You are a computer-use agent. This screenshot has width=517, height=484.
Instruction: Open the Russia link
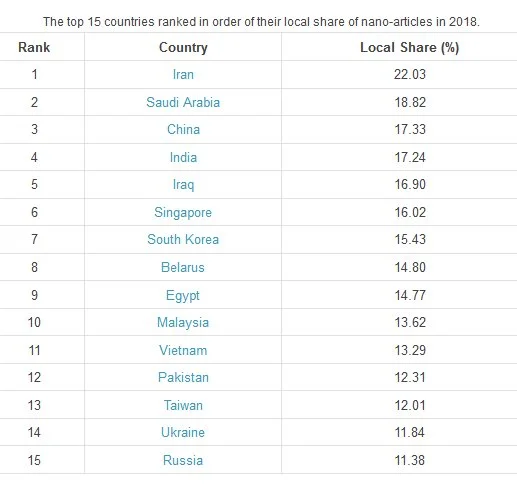tap(183, 460)
